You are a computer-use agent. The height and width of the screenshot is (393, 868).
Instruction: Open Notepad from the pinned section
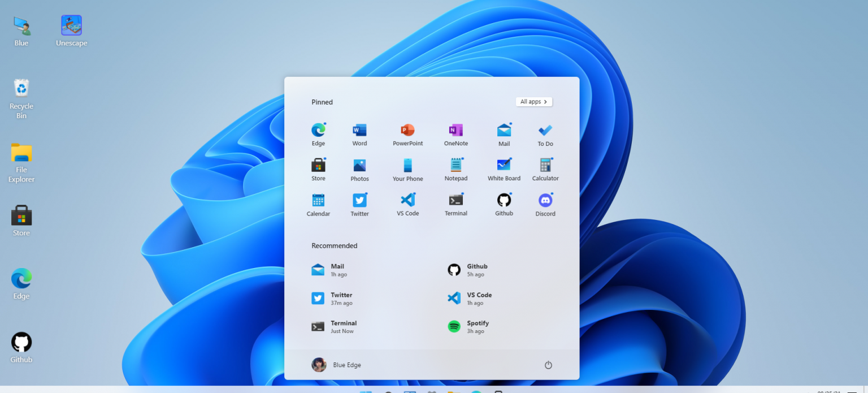click(455, 165)
